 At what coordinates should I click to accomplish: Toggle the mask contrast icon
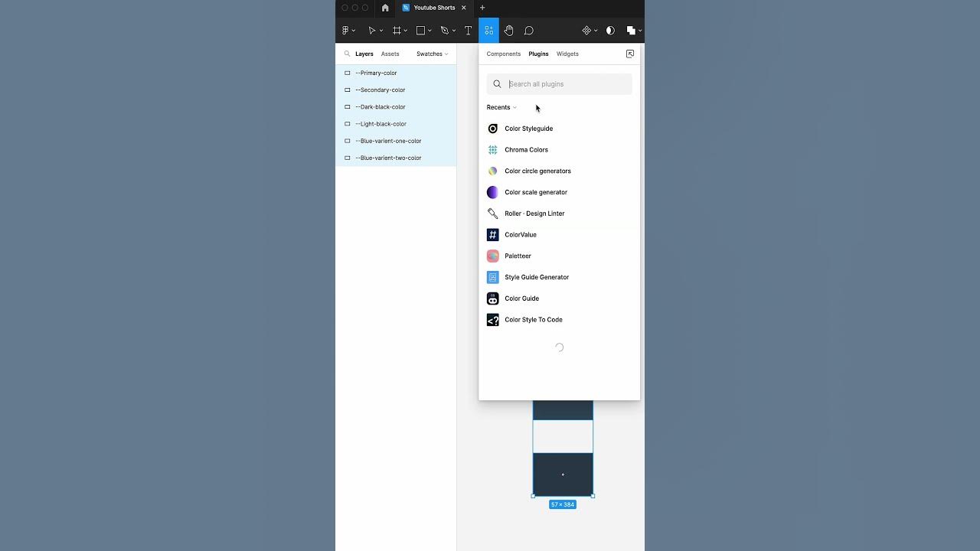610,31
